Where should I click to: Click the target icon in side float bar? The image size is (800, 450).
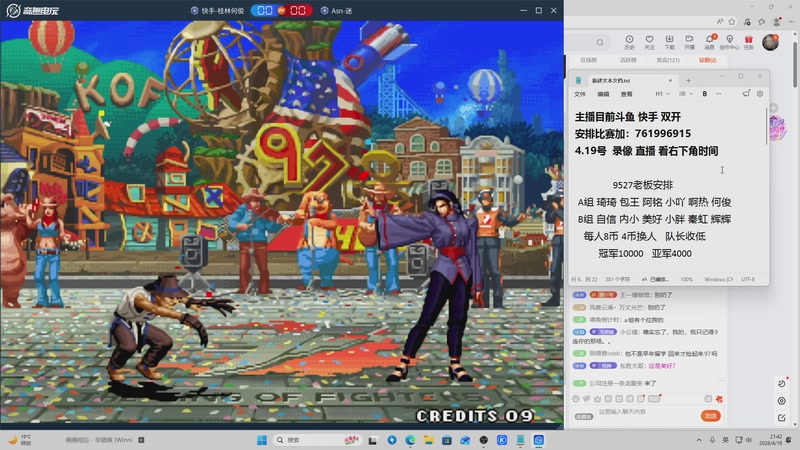coord(782,401)
